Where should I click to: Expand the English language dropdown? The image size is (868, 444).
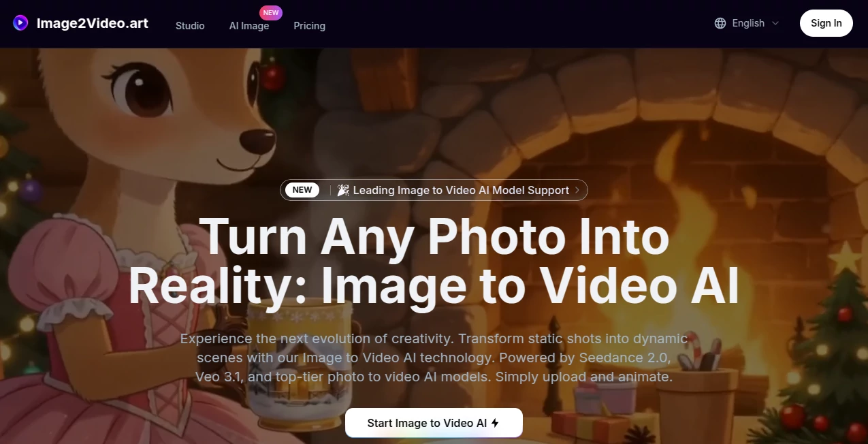click(747, 23)
